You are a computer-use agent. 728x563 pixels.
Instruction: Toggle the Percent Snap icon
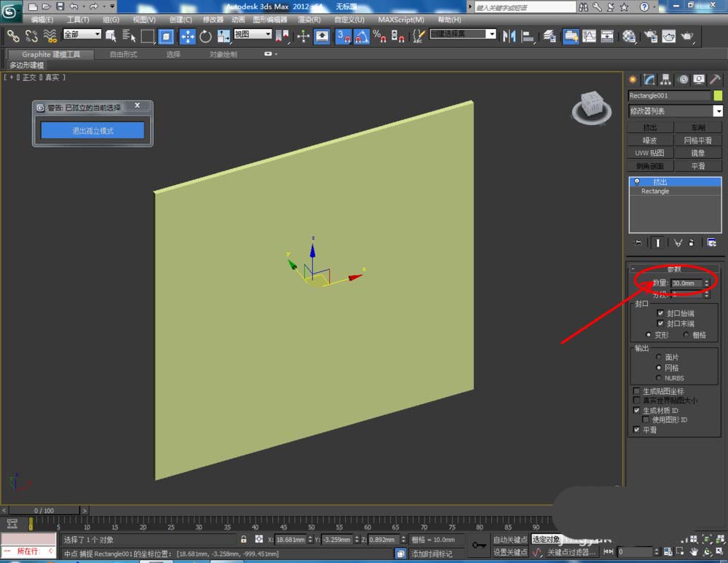[x=379, y=36]
